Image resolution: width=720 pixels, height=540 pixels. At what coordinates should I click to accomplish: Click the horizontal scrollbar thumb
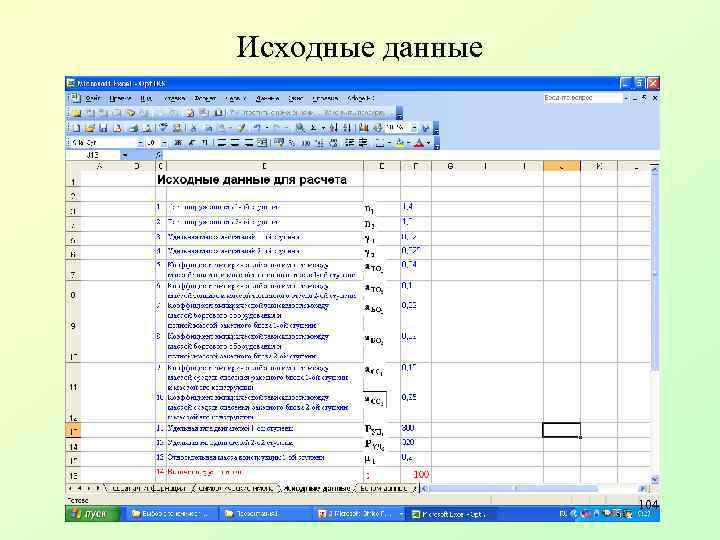[x=512, y=488]
